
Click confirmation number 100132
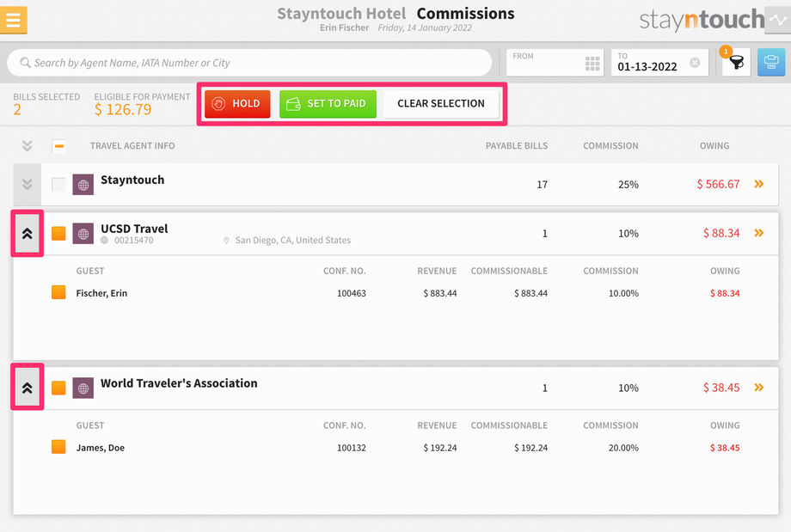click(352, 447)
